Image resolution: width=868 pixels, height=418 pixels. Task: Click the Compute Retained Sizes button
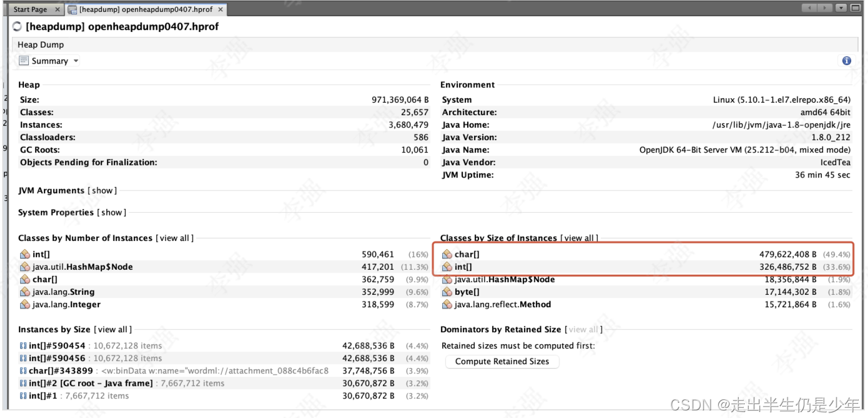(502, 362)
